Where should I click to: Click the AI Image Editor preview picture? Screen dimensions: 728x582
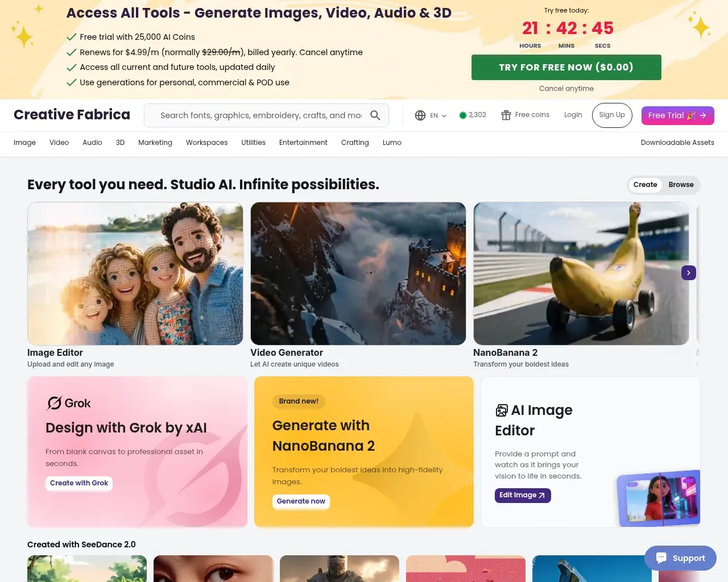point(659,498)
